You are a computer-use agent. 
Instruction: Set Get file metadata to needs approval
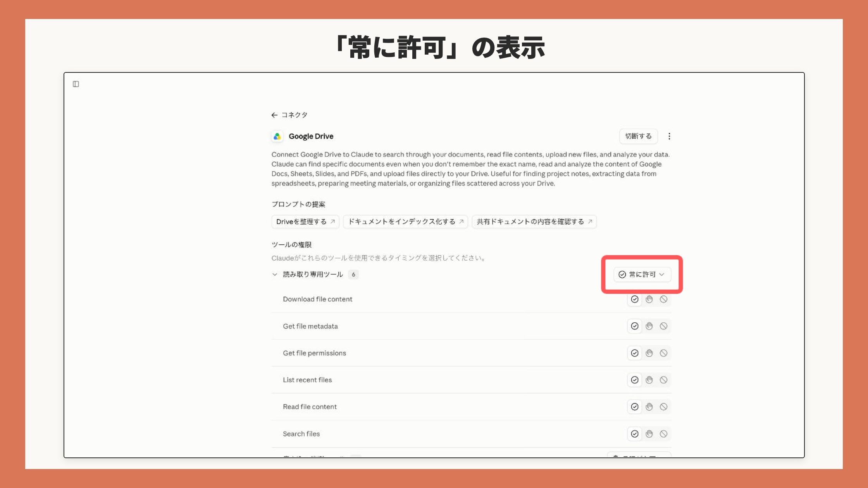tap(649, 326)
